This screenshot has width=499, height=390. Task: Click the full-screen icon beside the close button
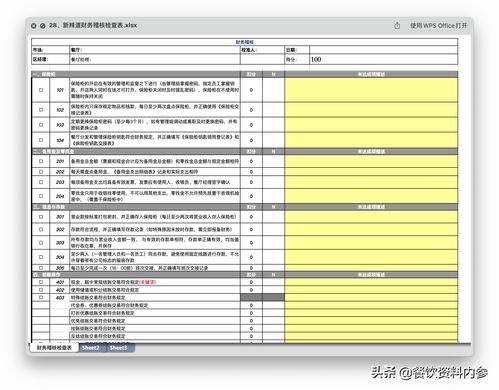pyautogui.click(x=43, y=26)
